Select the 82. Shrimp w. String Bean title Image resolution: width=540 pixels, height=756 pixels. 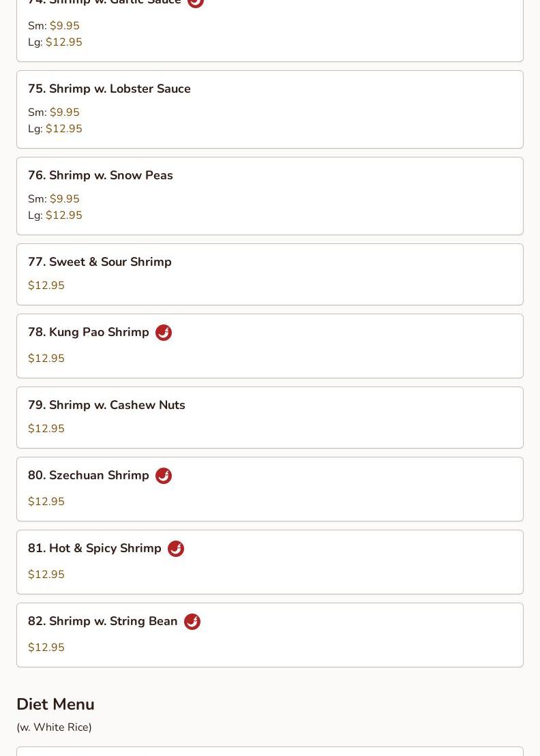click(x=103, y=621)
